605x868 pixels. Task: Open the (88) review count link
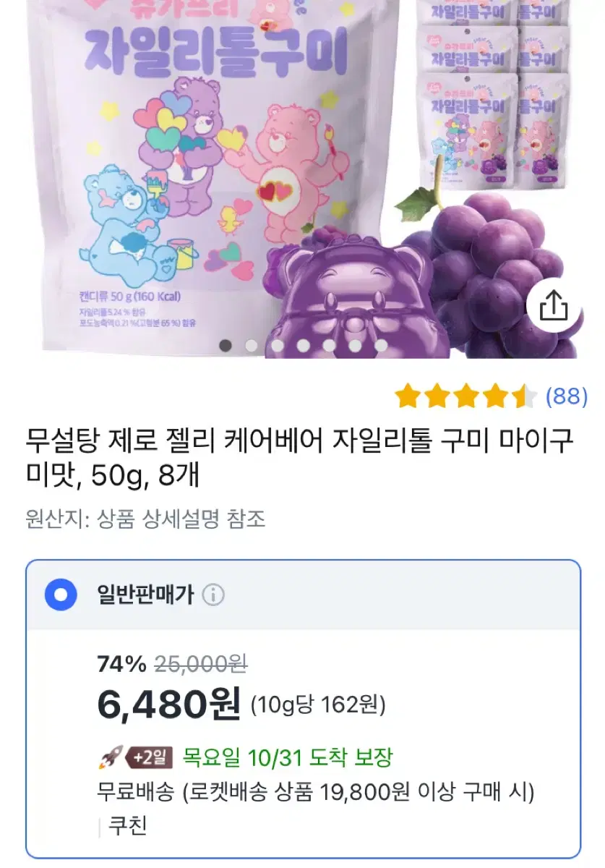pos(567,396)
